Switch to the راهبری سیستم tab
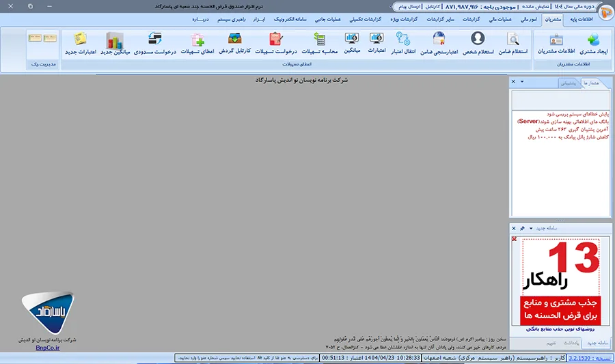The image size is (615, 364). [232, 19]
